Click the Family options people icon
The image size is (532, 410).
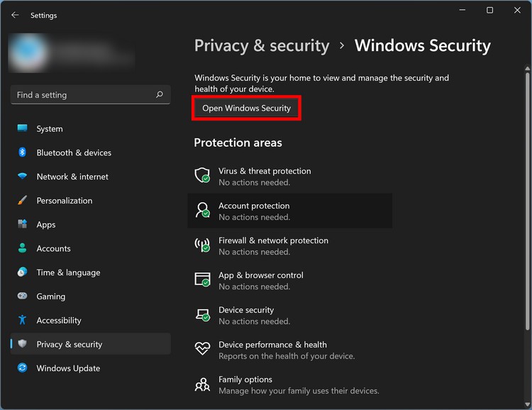pyautogui.click(x=203, y=384)
